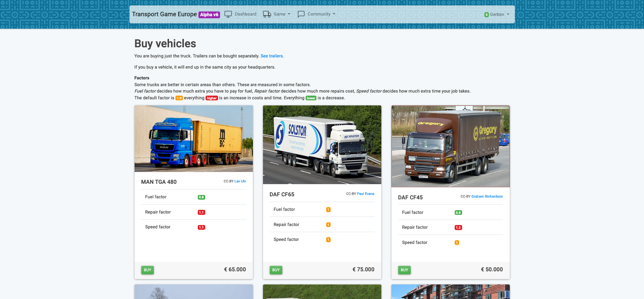The width and height of the screenshot is (644, 299).
Task: Click the Alpha v6 badge
Action: point(209,15)
